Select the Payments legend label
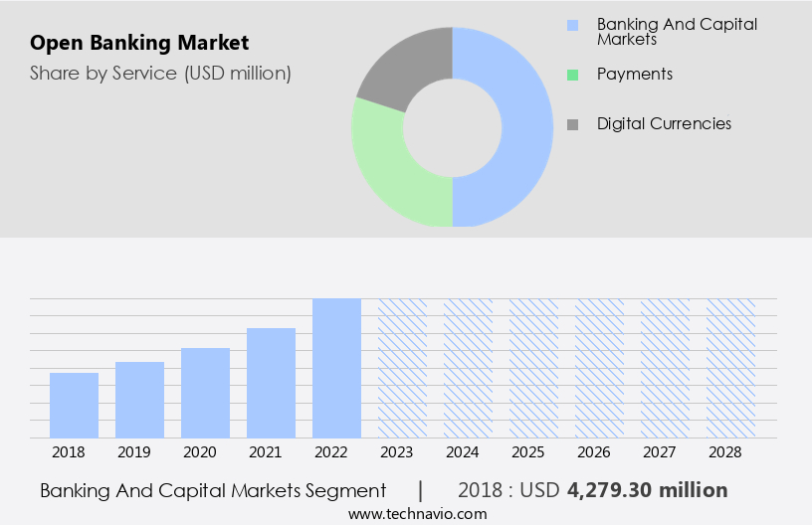The height and width of the screenshot is (525, 812). point(634,74)
